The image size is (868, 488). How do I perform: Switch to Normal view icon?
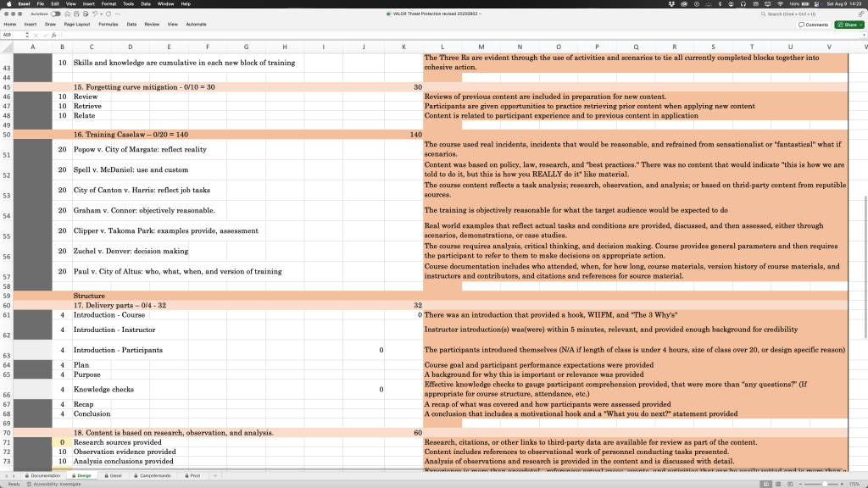765,484
